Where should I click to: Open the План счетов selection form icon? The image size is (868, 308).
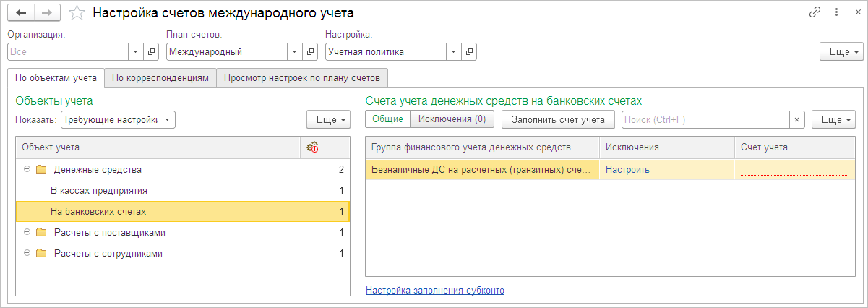click(311, 52)
